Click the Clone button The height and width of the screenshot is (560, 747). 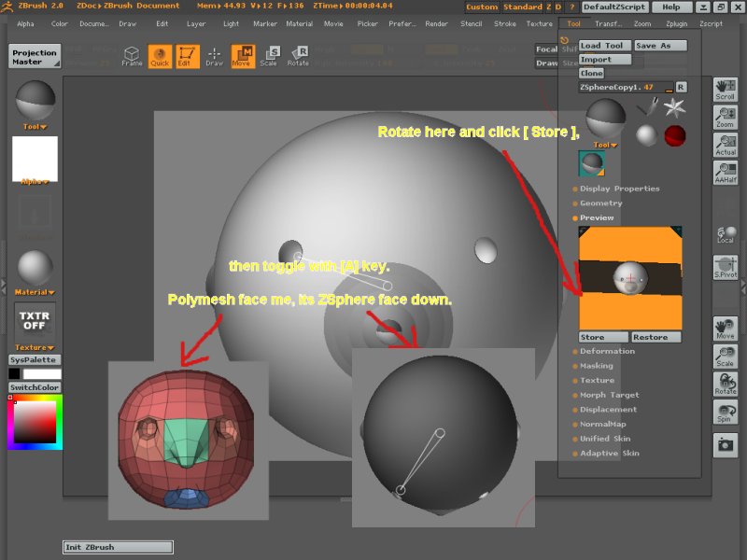592,74
